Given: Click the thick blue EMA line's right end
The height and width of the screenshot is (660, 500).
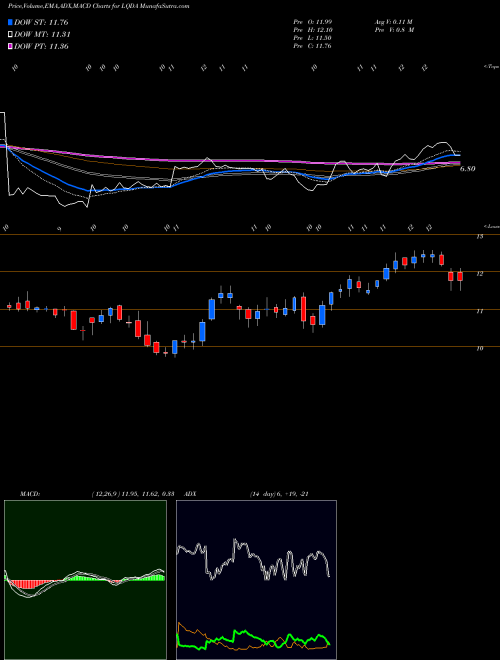Looking at the screenshot, I should click(457, 155).
